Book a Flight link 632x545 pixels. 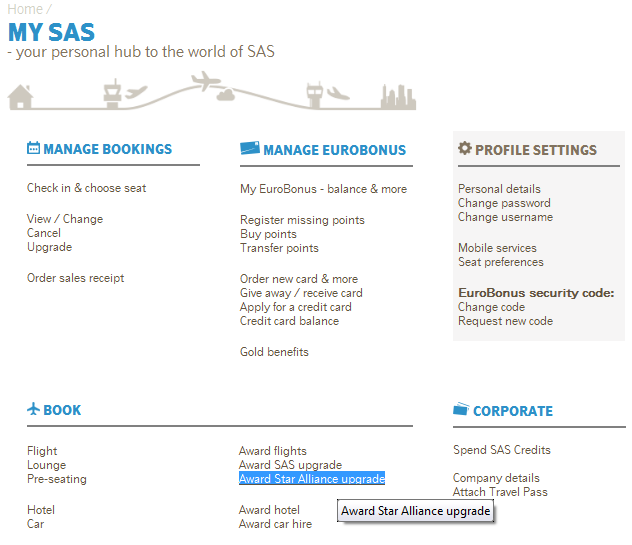point(42,451)
